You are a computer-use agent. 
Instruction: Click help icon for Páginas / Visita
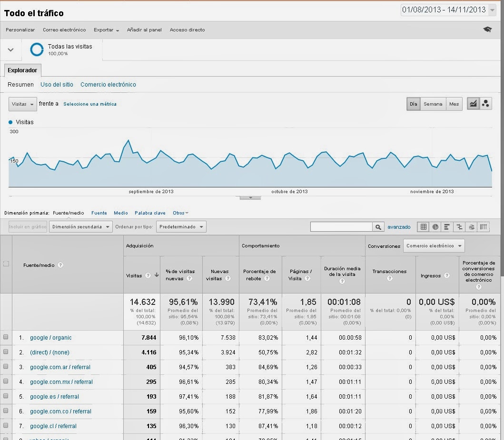tap(307, 278)
